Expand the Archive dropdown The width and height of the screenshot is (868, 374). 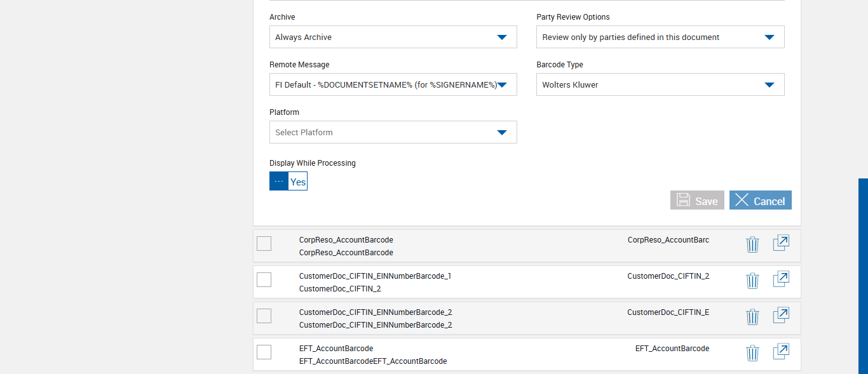(393, 37)
